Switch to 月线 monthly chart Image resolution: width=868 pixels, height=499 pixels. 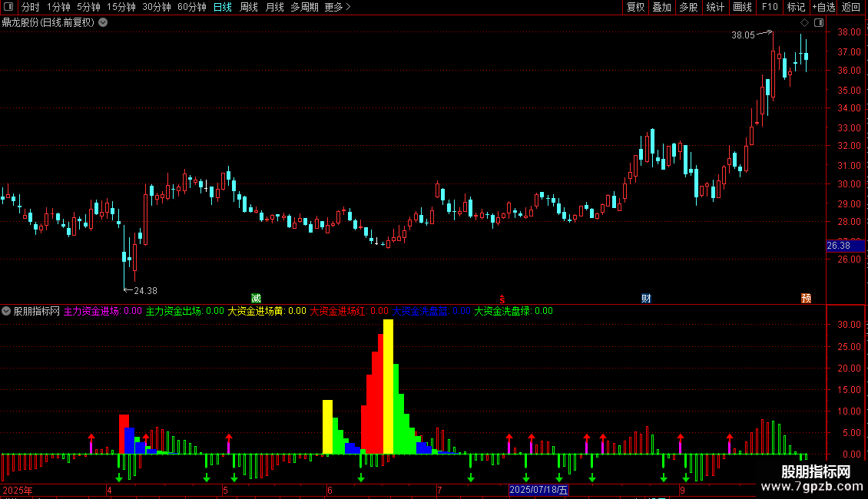click(274, 7)
